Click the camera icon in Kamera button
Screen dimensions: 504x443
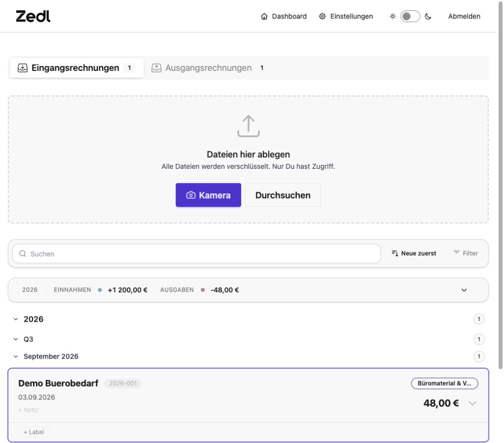(x=191, y=195)
